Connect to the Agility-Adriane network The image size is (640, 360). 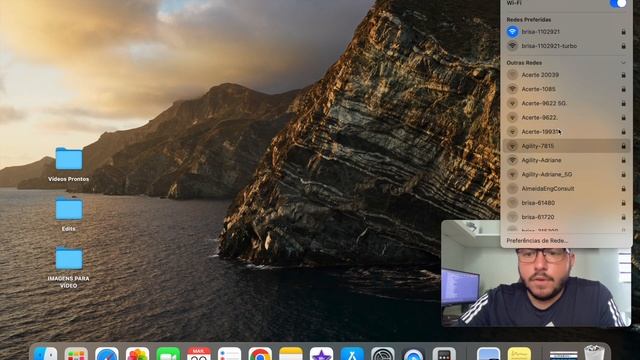tap(566, 160)
